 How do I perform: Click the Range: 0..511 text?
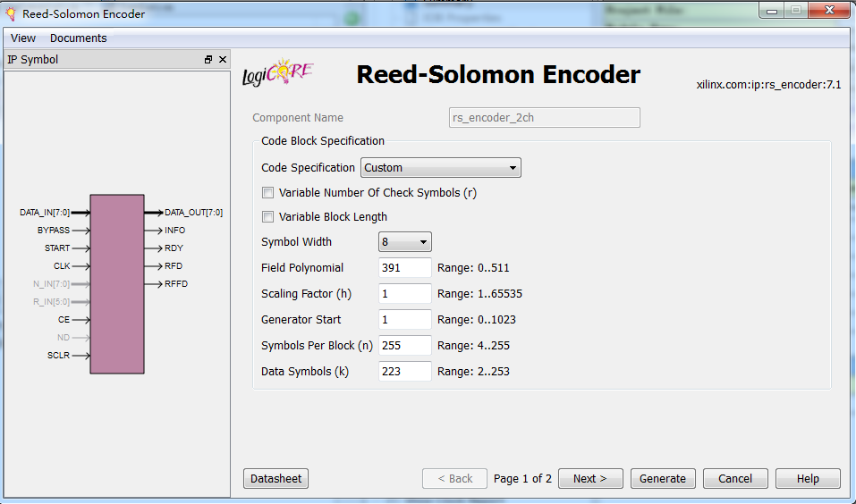[473, 268]
